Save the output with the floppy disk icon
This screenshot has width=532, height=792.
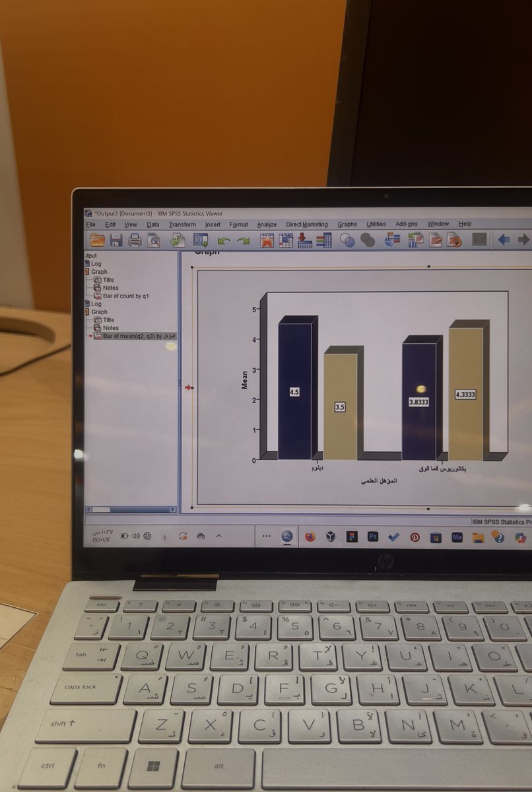[x=117, y=240]
